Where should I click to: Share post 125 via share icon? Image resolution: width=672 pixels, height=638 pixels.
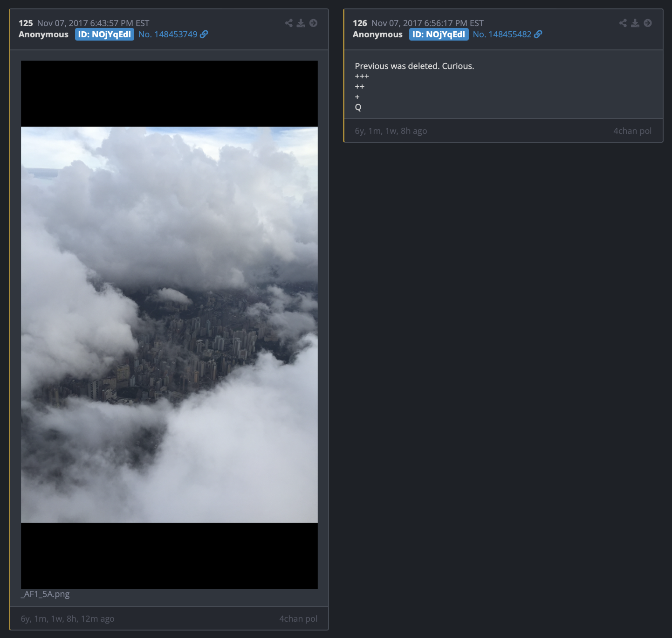289,23
